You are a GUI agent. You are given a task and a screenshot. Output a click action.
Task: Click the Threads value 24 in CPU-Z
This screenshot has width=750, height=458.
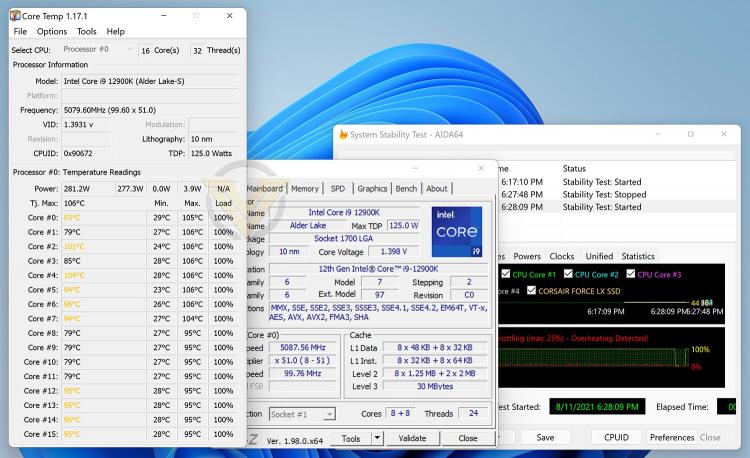pyautogui.click(x=474, y=414)
